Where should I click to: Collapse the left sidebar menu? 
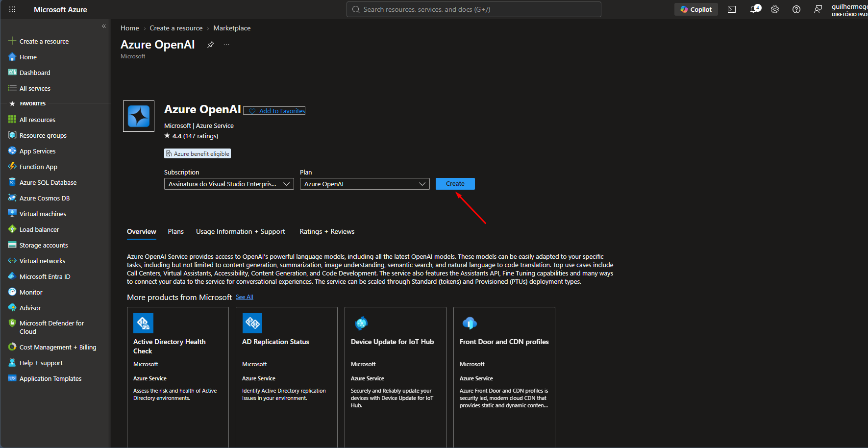click(x=104, y=26)
